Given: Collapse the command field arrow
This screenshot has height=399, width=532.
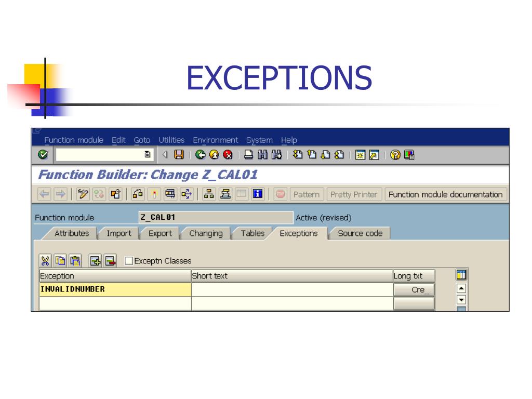Looking at the screenshot, I should pos(165,155).
